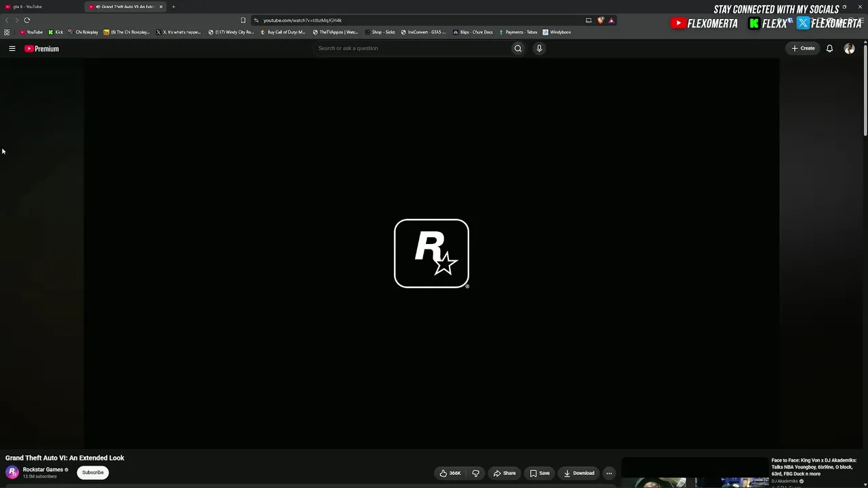868x488 pixels.
Task: Open the bookmarks apps grid icon
Action: point(7,33)
